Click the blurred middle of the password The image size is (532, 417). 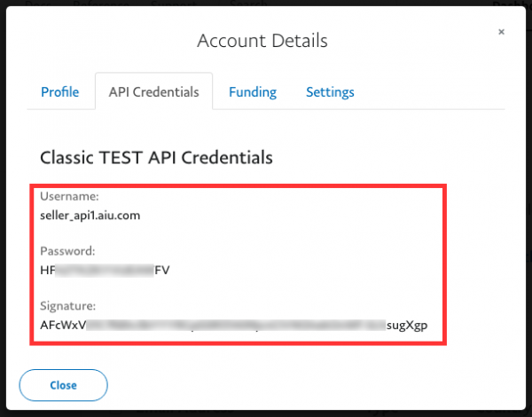[x=105, y=271]
